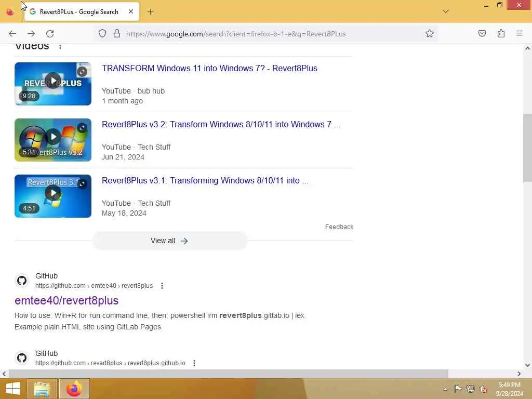Open the emtee40/revert8plus result link

[66, 300]
